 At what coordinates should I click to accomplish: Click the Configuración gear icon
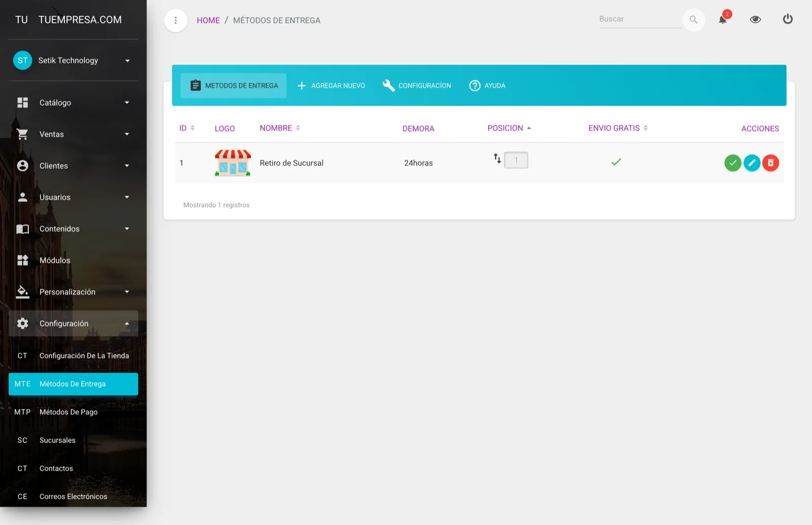click(x=23, y=323)
